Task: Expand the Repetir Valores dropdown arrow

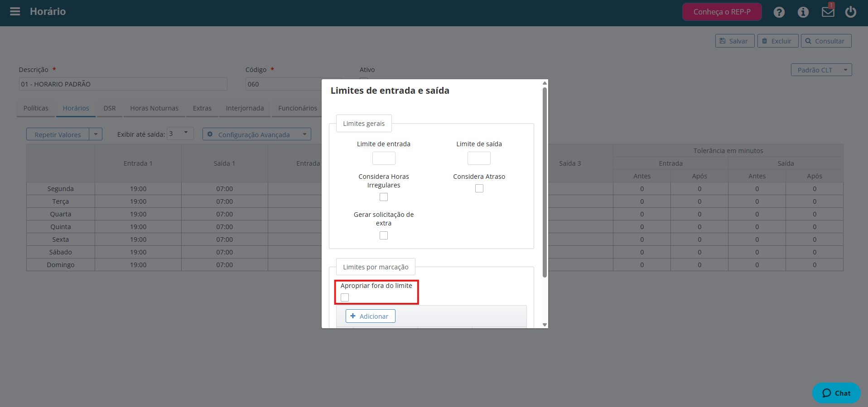Action: point(96,134)
